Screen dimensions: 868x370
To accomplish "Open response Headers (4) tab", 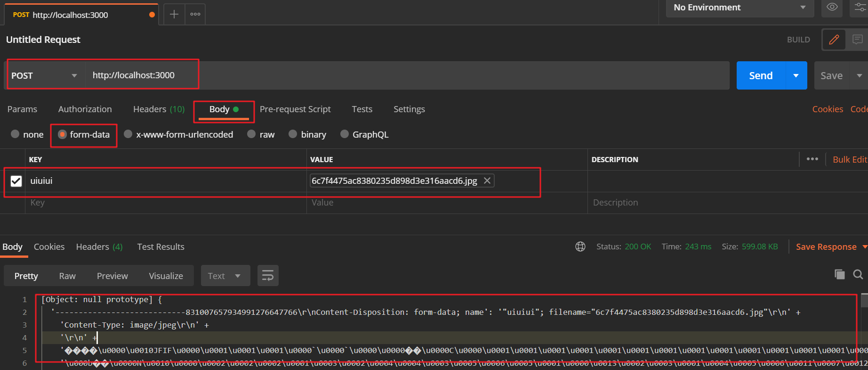I will pyautogui.click(x=99, y=247).
